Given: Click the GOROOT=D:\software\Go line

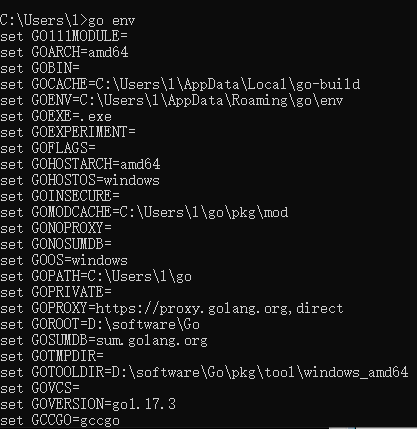Looking at the screenshot, I should click(x=100, y=324).
